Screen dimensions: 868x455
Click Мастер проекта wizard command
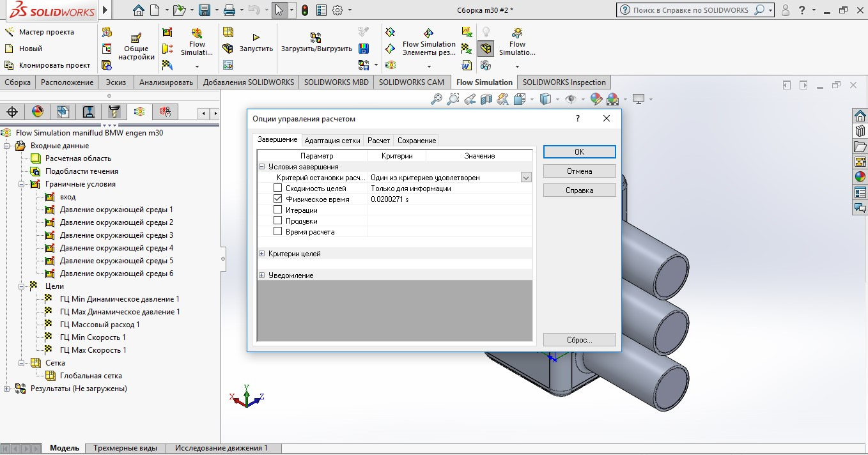[x=39, y=32]
